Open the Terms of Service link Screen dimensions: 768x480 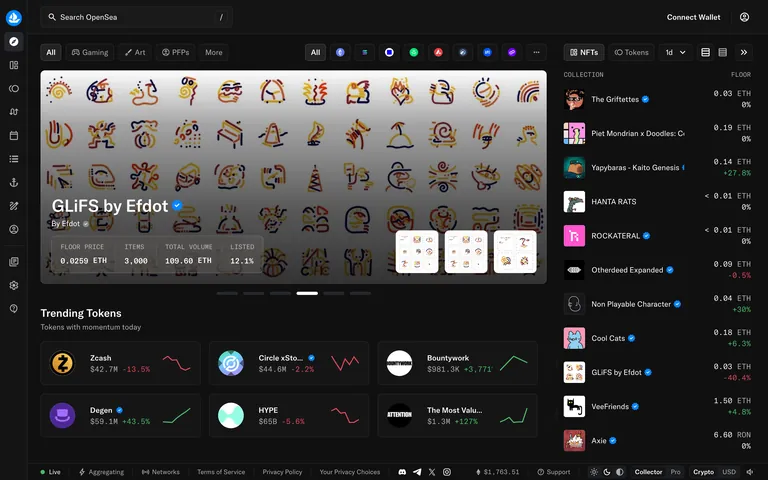(x=221, y=472)
